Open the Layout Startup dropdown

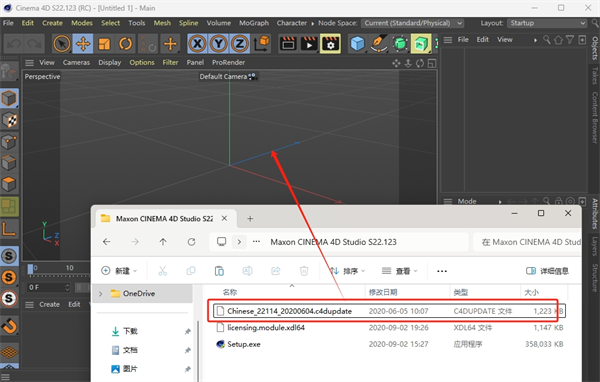[547, 23]
